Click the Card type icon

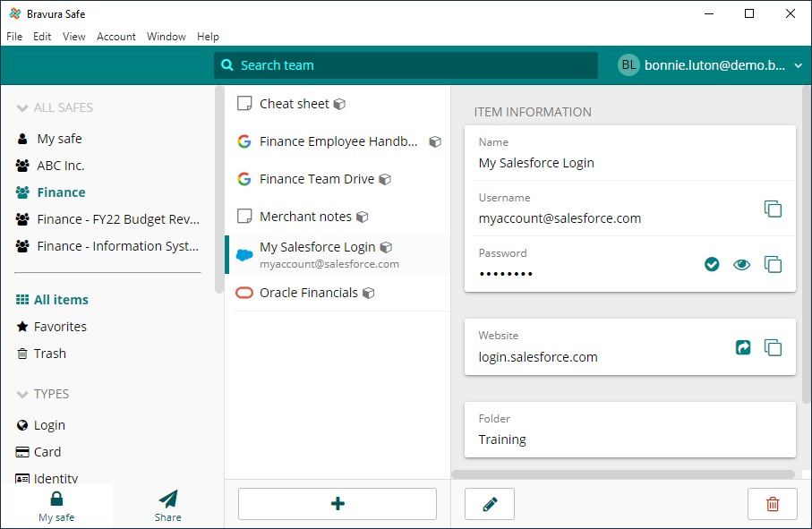(21, 451)
